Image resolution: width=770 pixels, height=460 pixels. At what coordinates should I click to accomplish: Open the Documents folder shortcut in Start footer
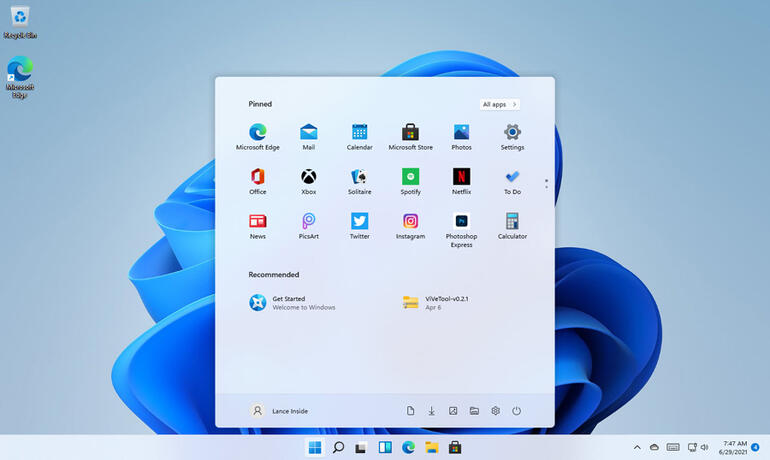pos(410,411)
